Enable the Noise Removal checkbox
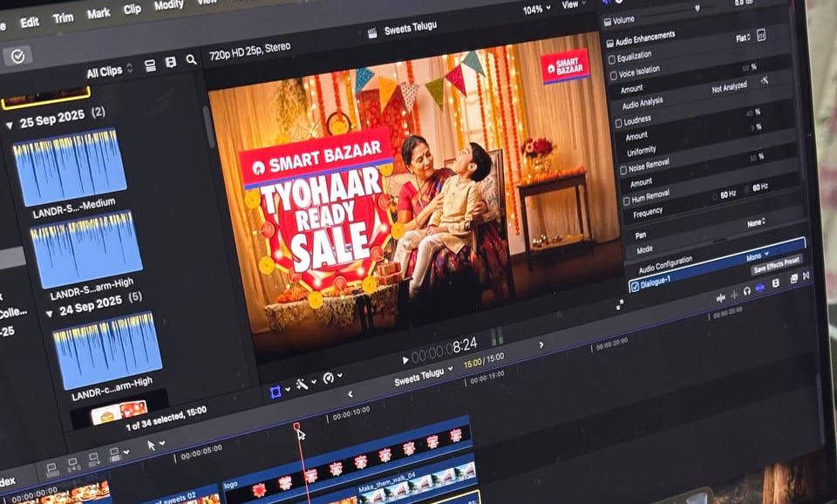The width and height of the screenshot is (837, 504). coord(623,171)
